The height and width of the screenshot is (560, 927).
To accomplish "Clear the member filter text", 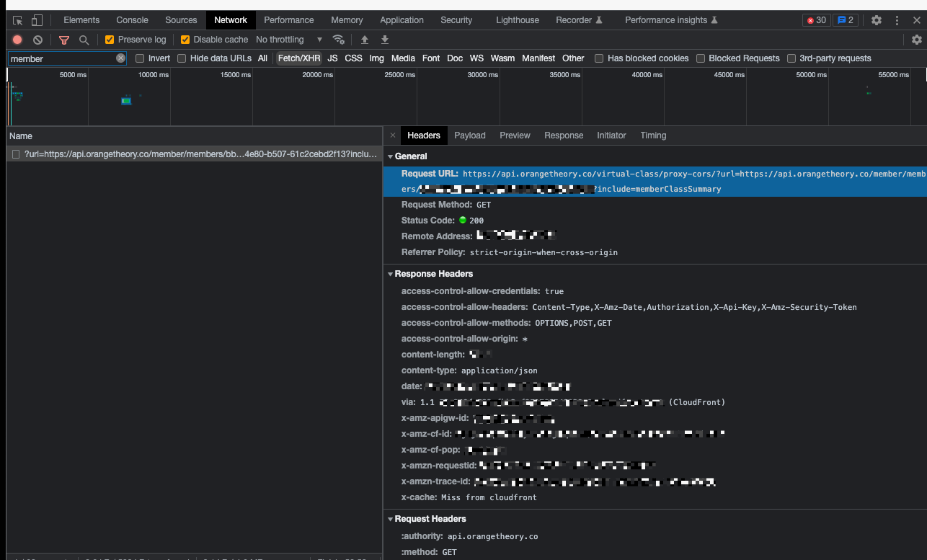I will point(120,58).
